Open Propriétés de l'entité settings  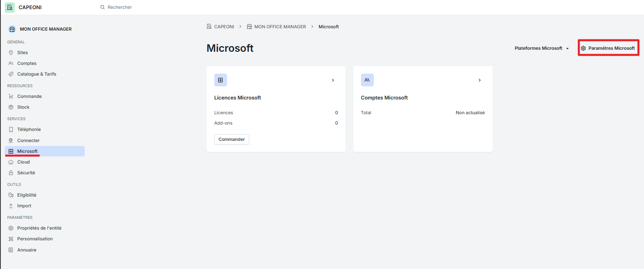[45, 228]
